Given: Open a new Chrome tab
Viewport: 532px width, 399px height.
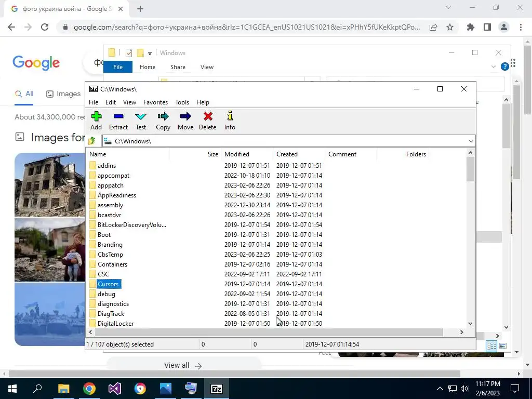Looking at the screenshot, I should (140, 9).
